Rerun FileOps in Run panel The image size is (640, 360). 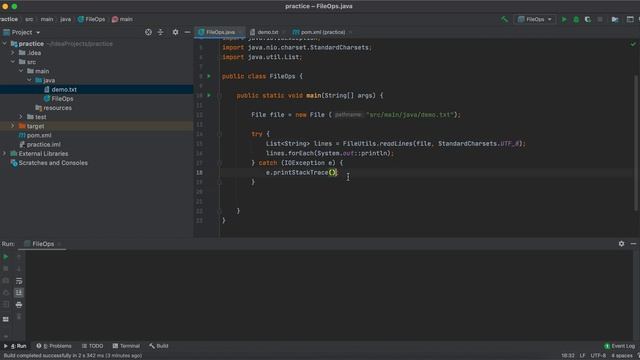[6, 257]
